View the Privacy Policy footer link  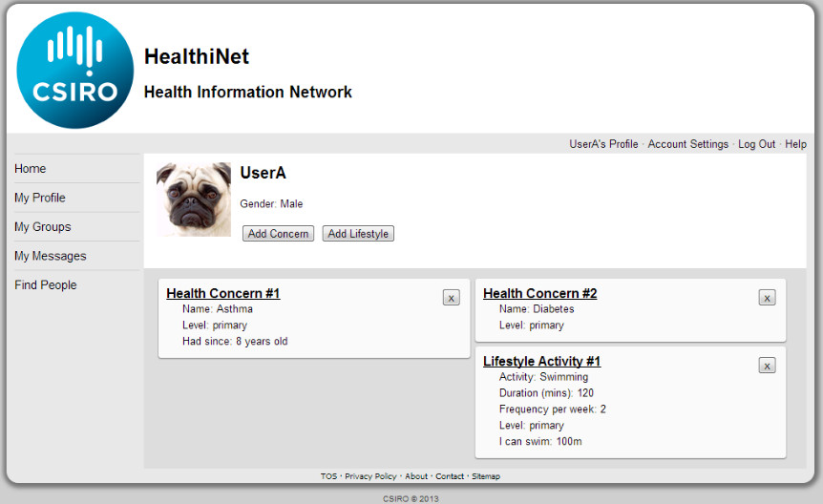tap(370, 476)
